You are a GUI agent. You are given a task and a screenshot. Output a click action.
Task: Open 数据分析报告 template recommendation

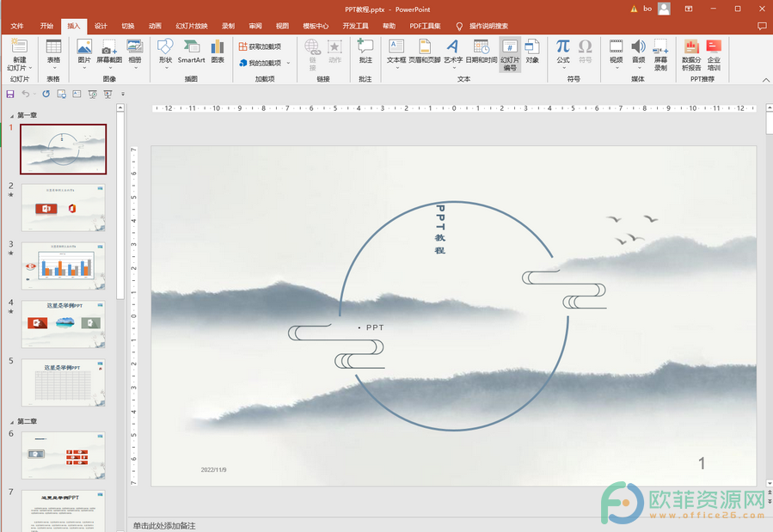[x=691, y=55]
